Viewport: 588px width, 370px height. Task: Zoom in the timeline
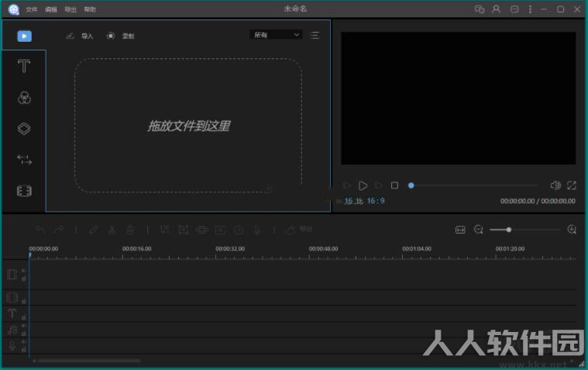pyautogui.click(x=572, y=230)
